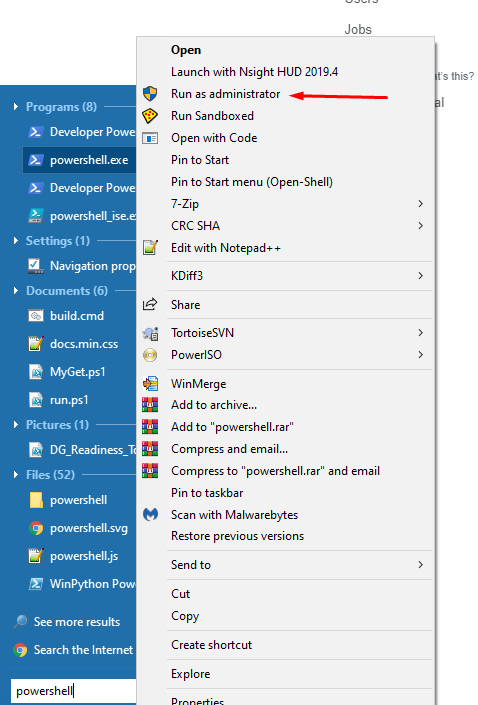This screenshot has height=705, width=478.
Task: Click WinRAR icon beside Add to "powershell.rar"
Action: coord(150,427)
